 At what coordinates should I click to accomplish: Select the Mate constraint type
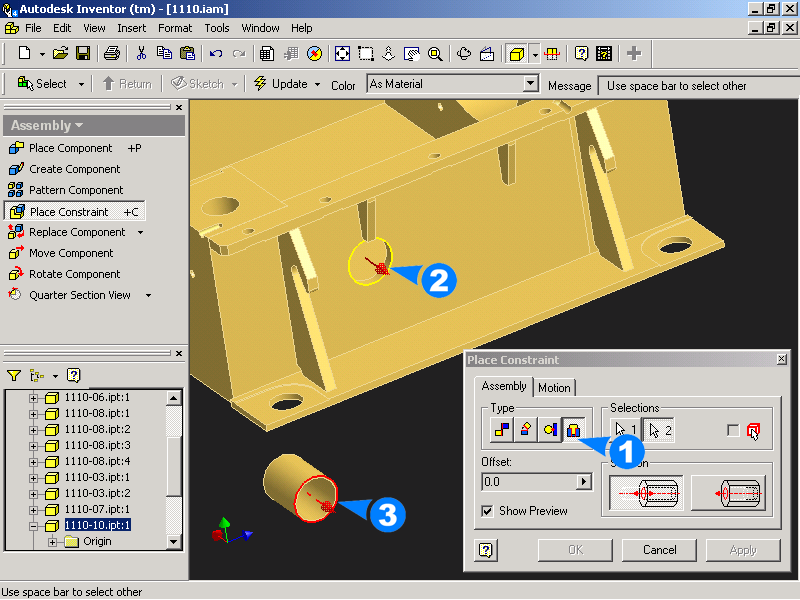pyautogui.click(x=502, y=430)
